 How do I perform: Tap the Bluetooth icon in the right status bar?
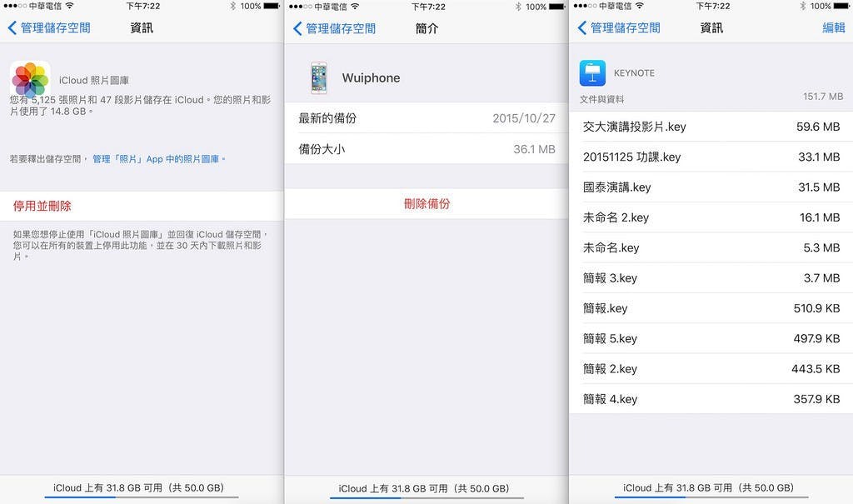pyautogui.click(x=802, y=6)
